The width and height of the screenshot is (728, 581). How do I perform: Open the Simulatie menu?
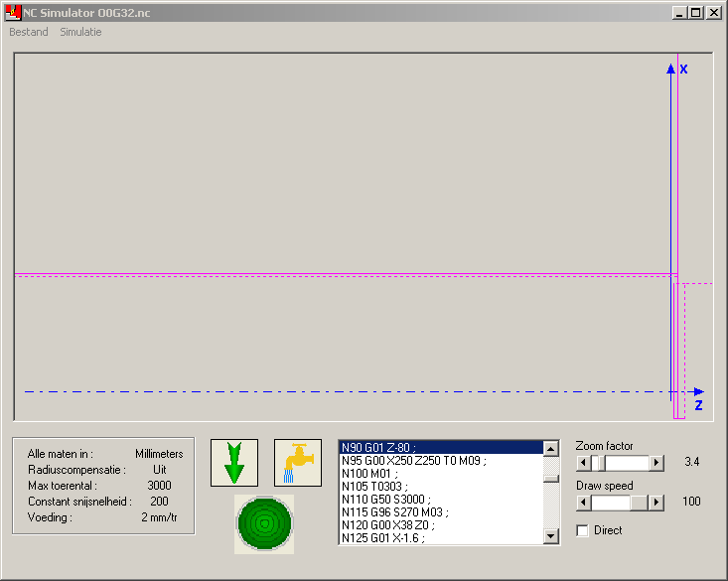click(x=80, y=32)
